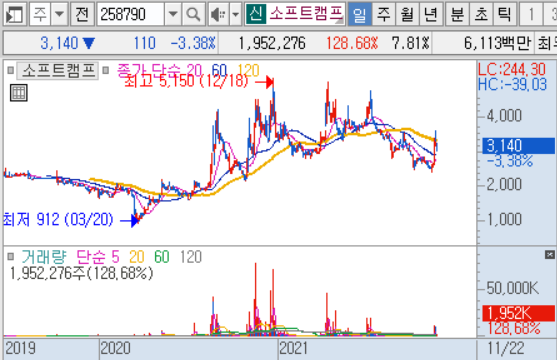
Task: Click the volume value 1,952,276 in info bar
Action: point(272,43)
